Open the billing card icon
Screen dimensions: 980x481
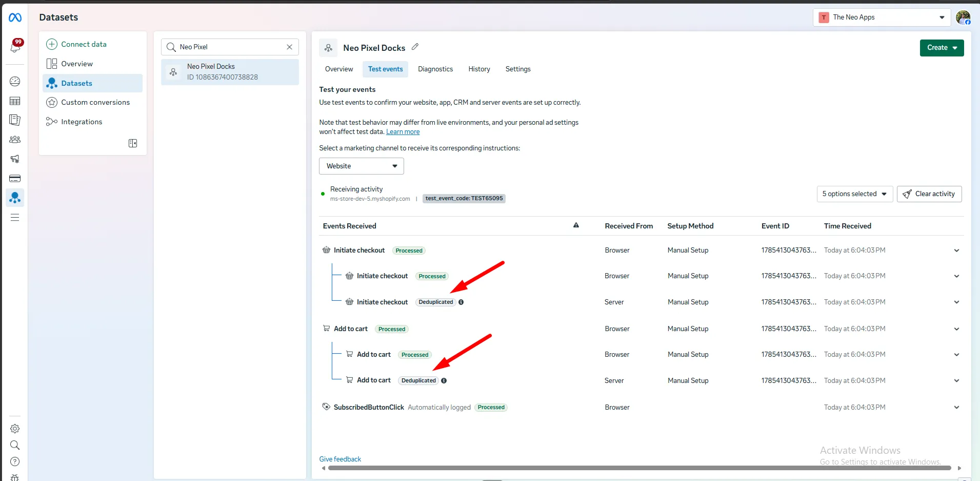pyautogui.click(x=15, y=179)
